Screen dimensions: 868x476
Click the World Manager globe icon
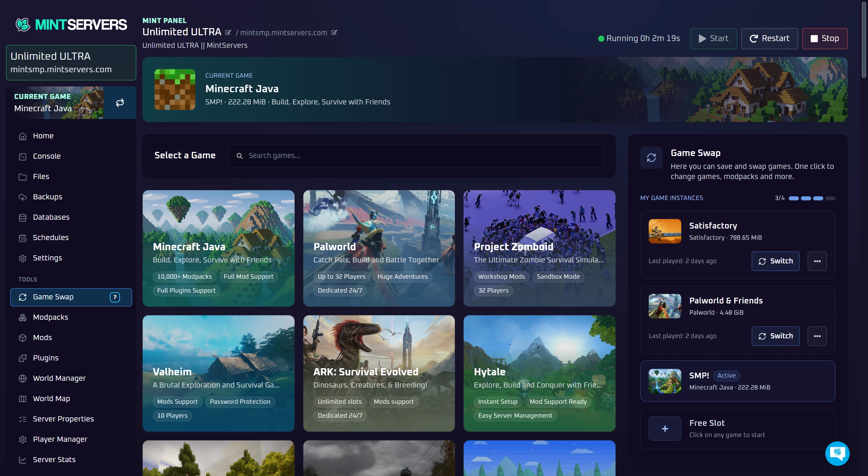click(x=23, y=379)
